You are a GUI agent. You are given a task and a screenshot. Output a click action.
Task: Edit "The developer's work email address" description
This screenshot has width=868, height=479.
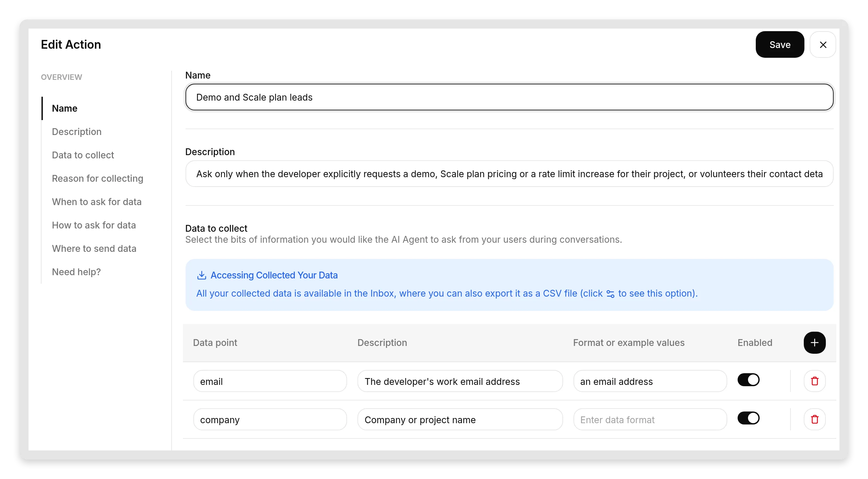(x=460, y=381)
